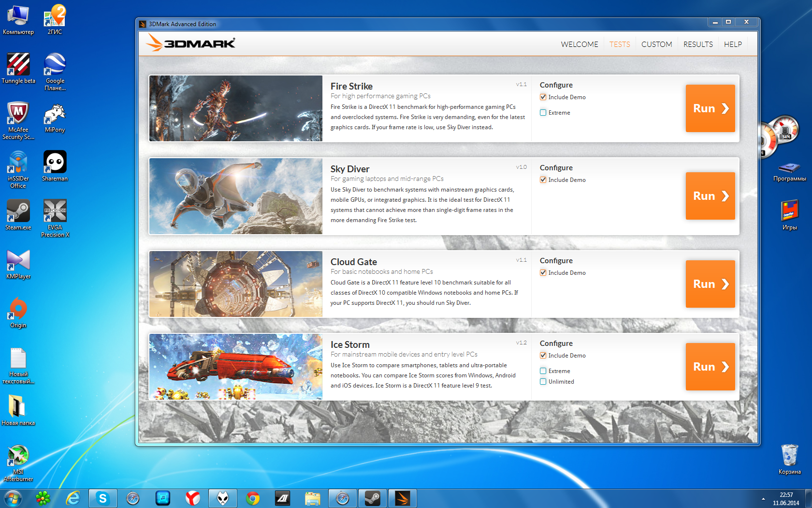Click the Cloud Gate title text

(354, 262)
